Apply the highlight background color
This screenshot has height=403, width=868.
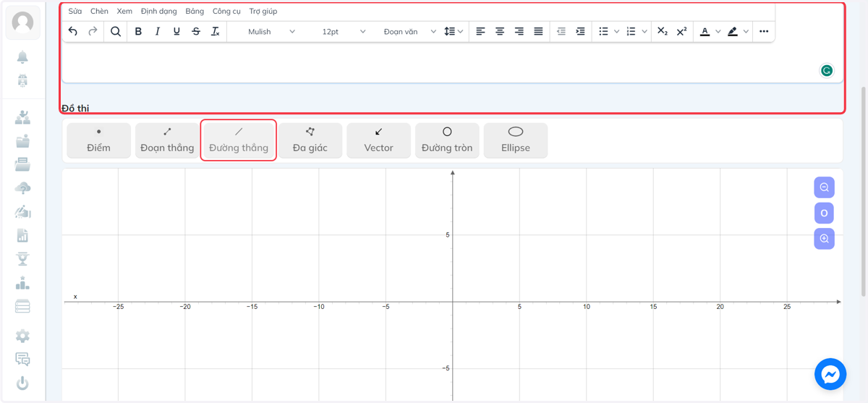[x=733, y=31]
